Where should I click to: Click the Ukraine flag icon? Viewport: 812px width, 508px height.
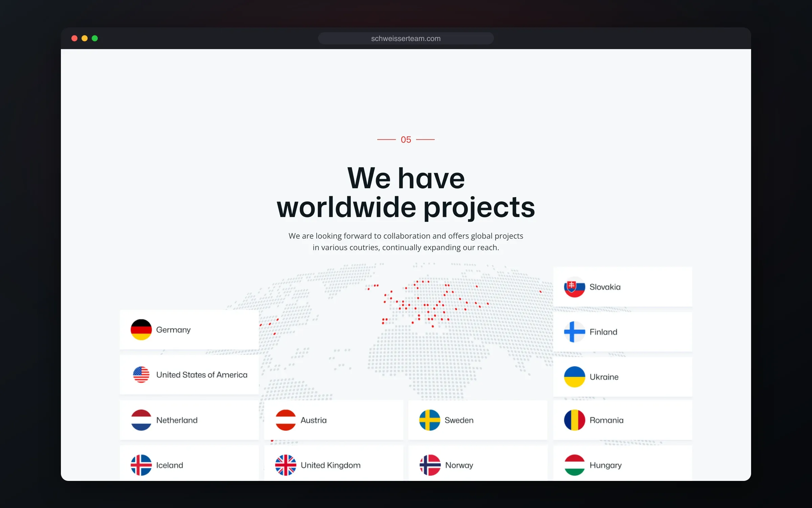(x=574, y=377)
